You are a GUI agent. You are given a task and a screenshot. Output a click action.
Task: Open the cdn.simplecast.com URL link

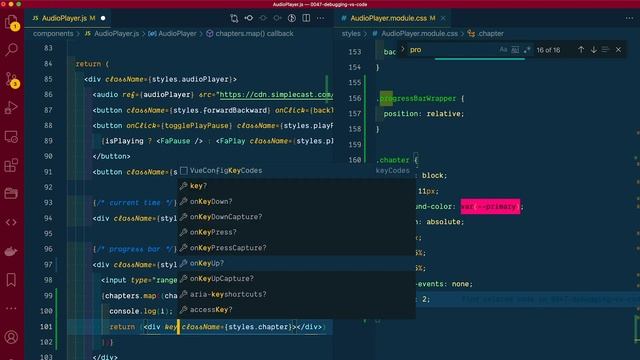(276, 95)
